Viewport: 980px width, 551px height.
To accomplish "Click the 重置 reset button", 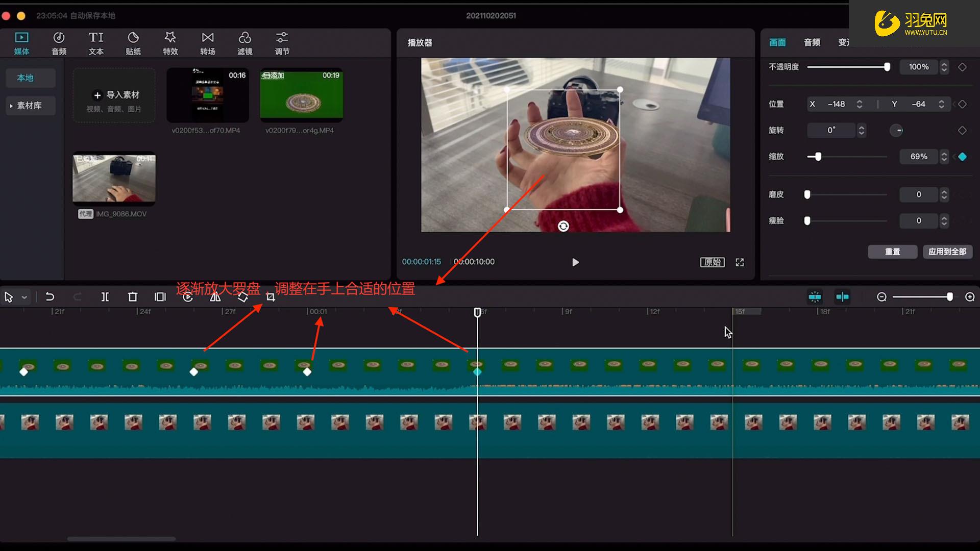I will pos(892,252).
